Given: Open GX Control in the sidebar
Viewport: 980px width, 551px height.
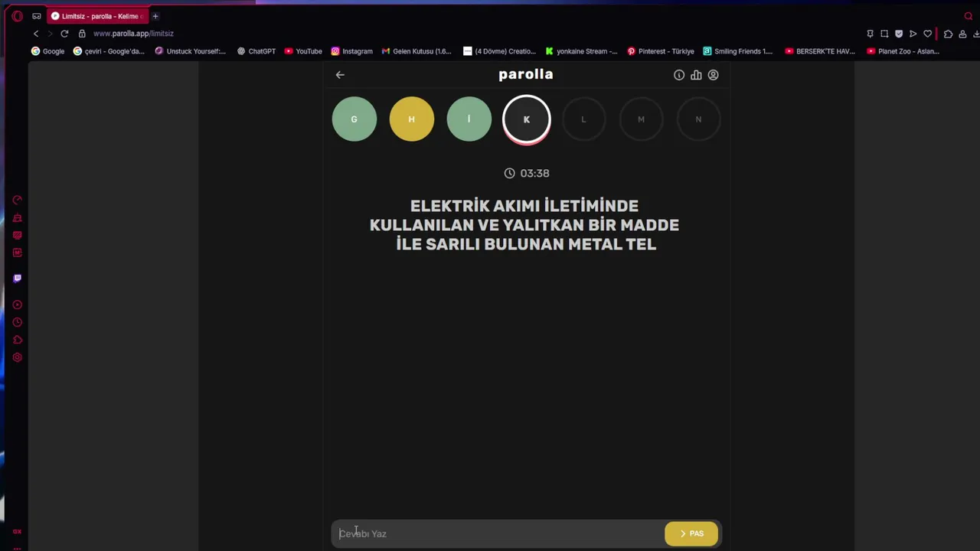Looking at the screenshot, I should click(x=17, y=201).
